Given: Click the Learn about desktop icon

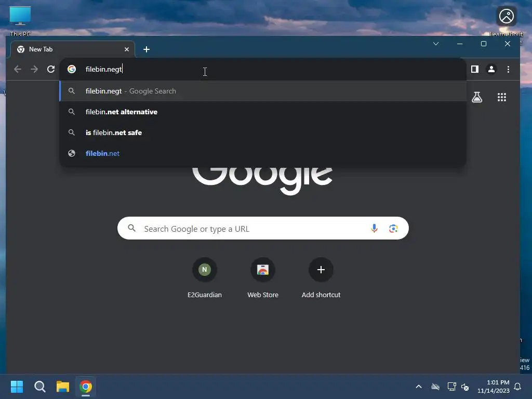Looking at the screenshot, I should click(506, 21).
